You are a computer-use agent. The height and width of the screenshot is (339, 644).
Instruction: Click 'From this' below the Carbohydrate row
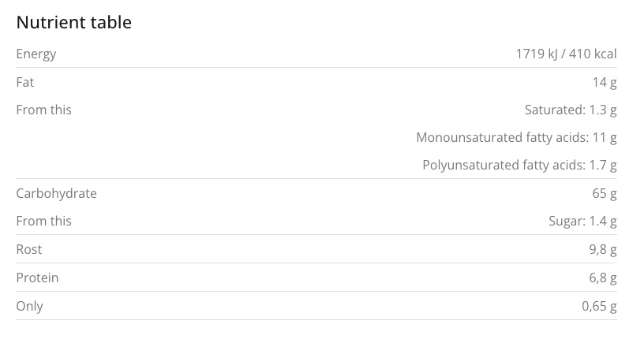click(x=43, y=221)
